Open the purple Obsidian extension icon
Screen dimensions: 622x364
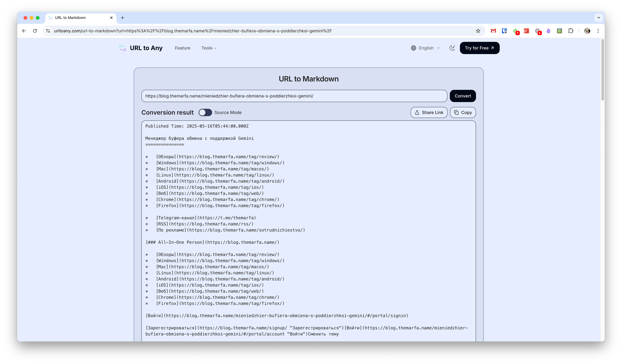point(548,31)
